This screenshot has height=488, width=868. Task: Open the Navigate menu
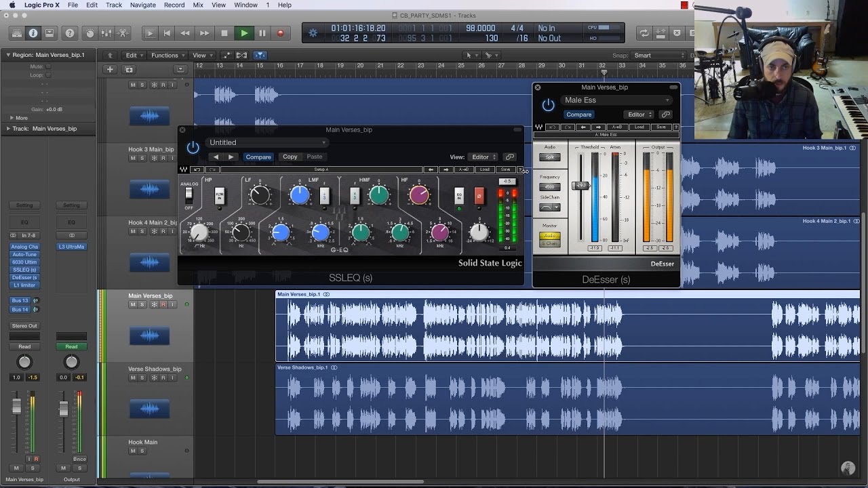pos(142,5)
